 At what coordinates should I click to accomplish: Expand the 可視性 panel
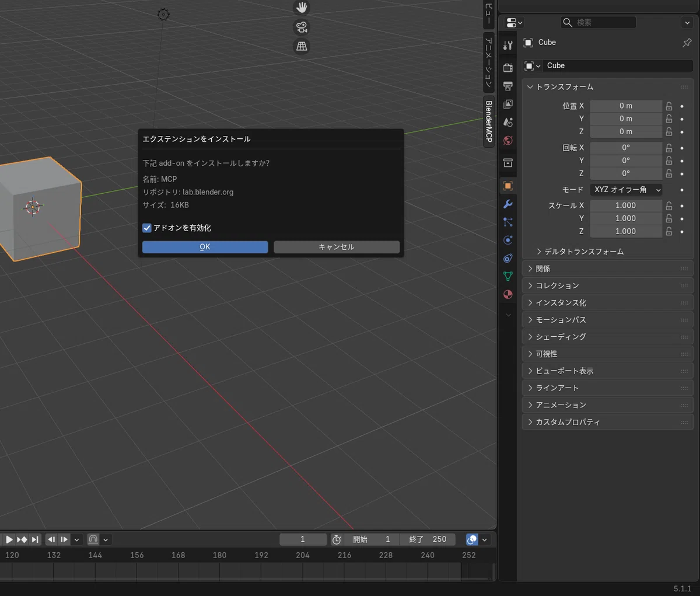coord(607,354)
